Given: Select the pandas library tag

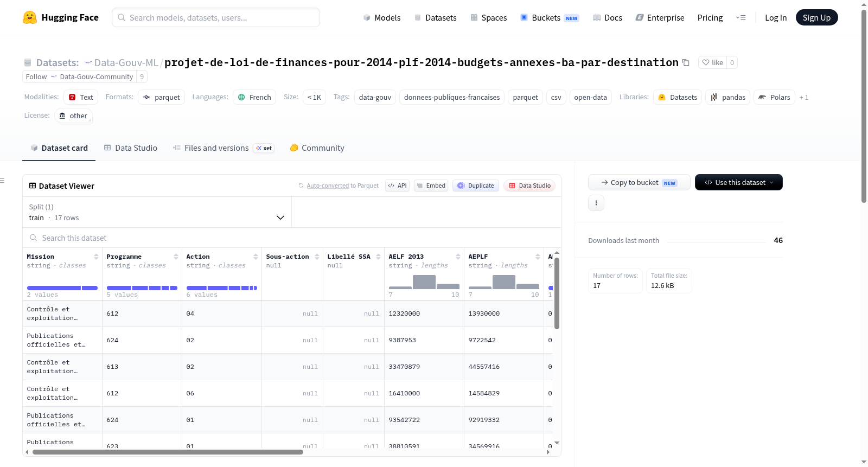Looking at the screenshot, I should 728,97.
